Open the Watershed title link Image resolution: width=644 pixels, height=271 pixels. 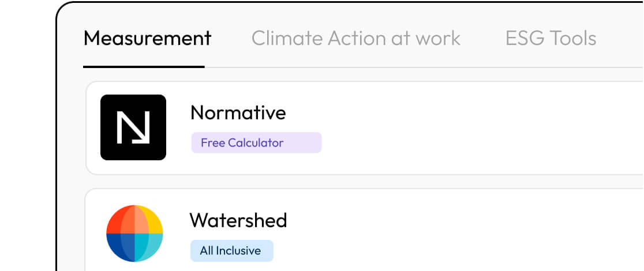(238, 220)
